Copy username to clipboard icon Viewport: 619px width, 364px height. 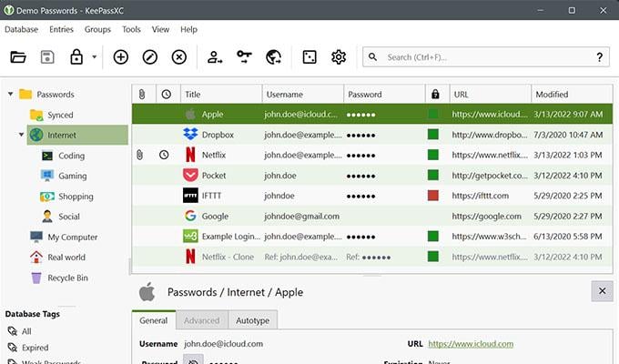[215, 57]
